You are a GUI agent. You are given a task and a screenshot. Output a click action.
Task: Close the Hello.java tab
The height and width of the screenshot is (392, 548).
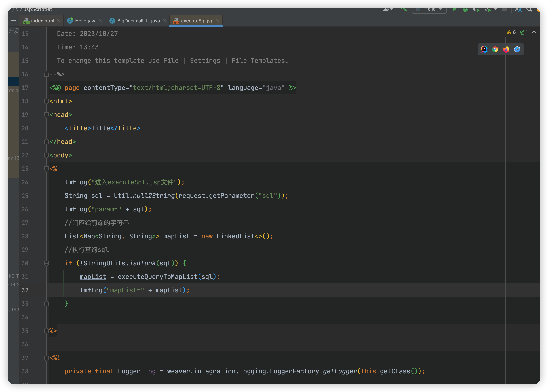click(x=101, y=21)
